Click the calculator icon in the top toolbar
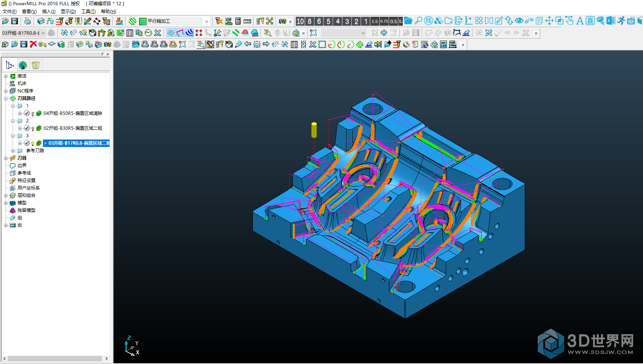 (238, 21)
